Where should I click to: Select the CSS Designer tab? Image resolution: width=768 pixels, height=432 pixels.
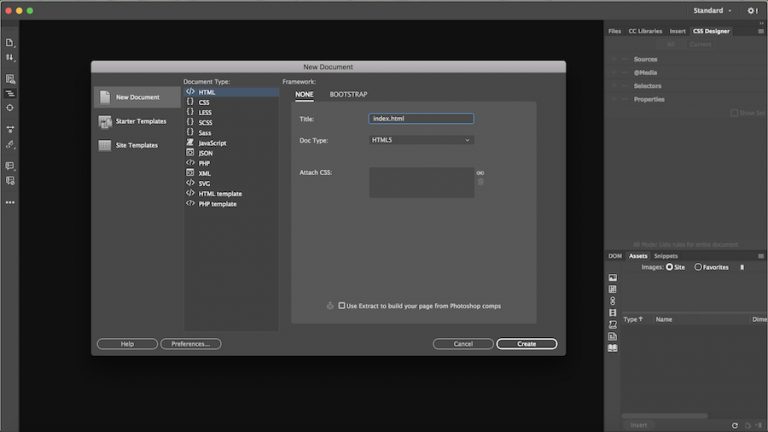pos(711,31)
